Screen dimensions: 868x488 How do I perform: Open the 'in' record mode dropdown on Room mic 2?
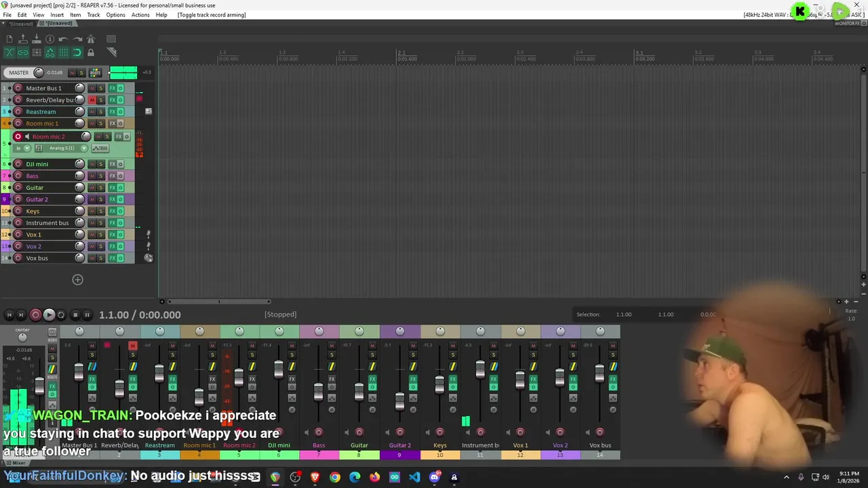tap(22, 148)
